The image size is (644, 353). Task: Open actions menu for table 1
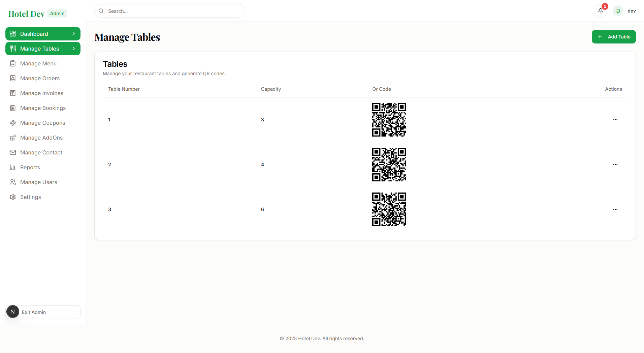tap(615, 120)
